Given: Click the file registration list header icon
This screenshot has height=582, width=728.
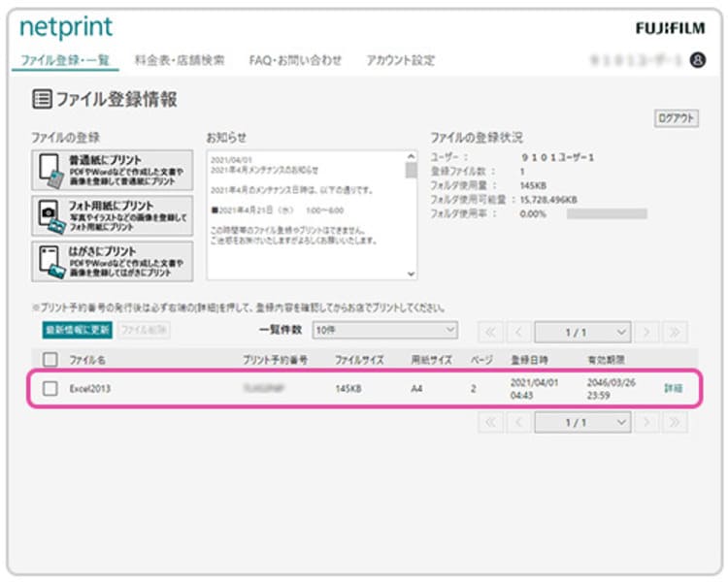Looking at the screenshot, I should pos(43,99).
